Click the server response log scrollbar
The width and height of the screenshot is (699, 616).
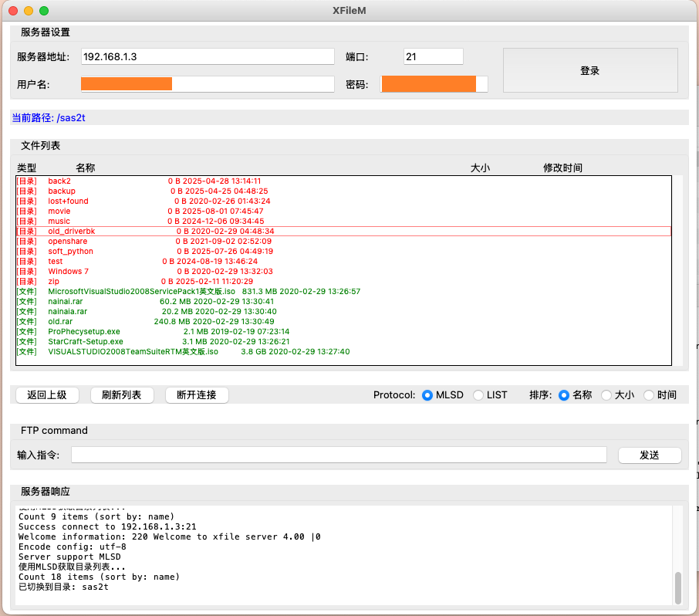pos(678,587)
